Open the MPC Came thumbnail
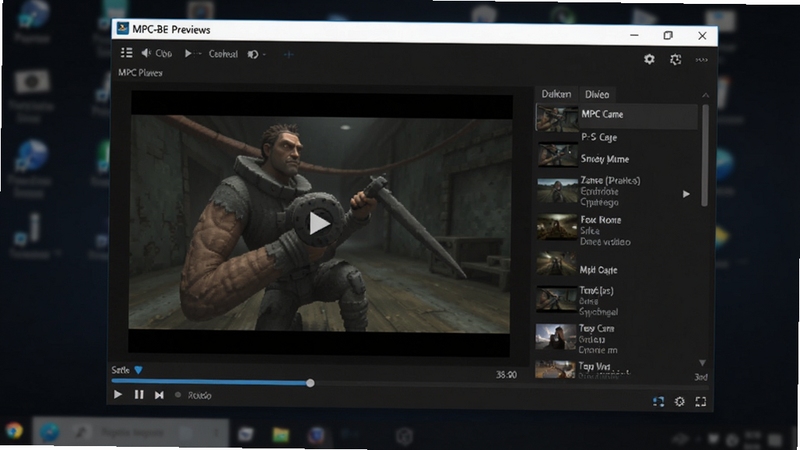 (x=557, y=118)
